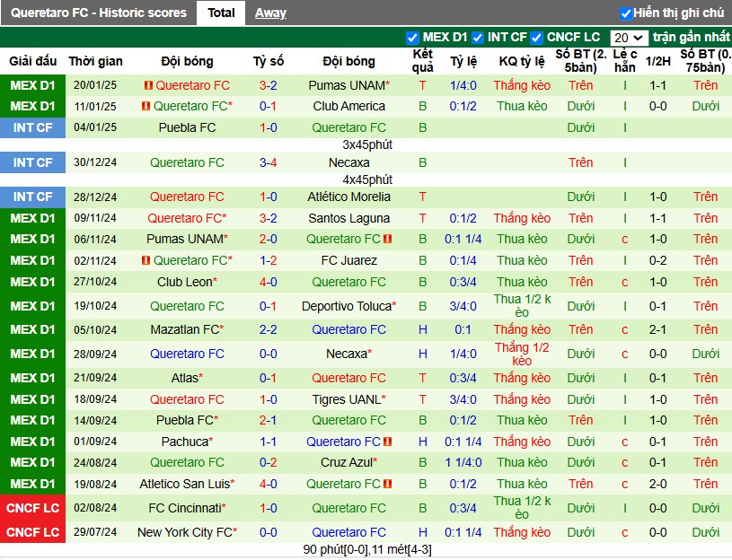Click the '3x45phút' note text
The width and height of the screenshot is (732, 560).
[367, 145]
